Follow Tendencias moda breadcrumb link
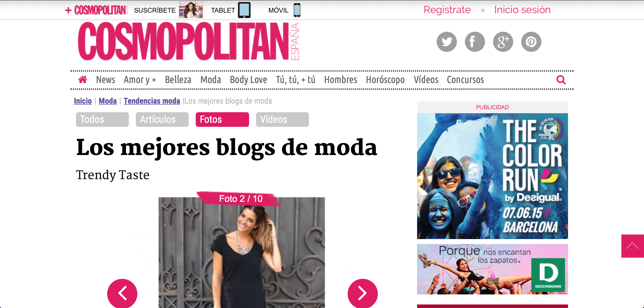Screen dimensions: 644x308 coord(152,101)
